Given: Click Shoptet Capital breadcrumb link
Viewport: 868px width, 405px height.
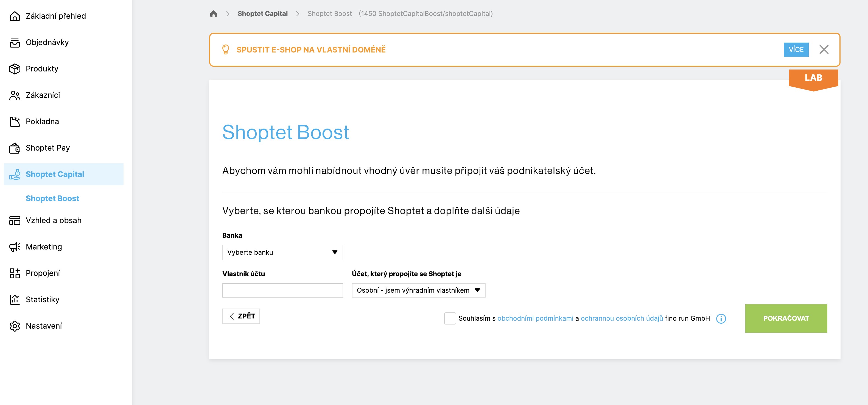Looking at the screenshot, I should tap(262, 13).
